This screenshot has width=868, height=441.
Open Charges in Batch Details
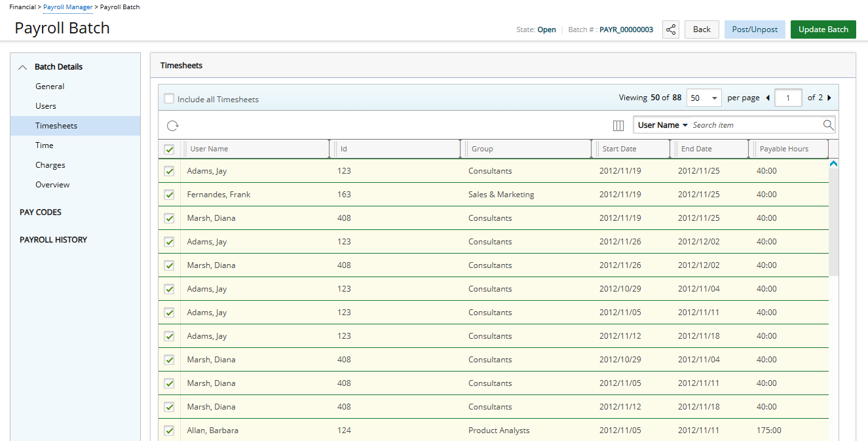pyautogui.click(x=50, y=165)
